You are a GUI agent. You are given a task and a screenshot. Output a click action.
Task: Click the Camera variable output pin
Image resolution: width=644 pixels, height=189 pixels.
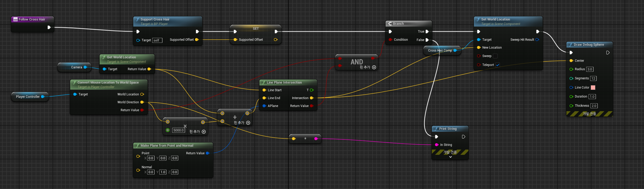pos(85,67)
